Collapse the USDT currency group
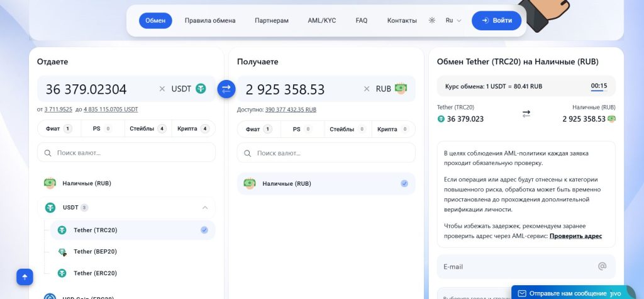The height and width of the screenshot is (299, 644). [x=204, y=208]
